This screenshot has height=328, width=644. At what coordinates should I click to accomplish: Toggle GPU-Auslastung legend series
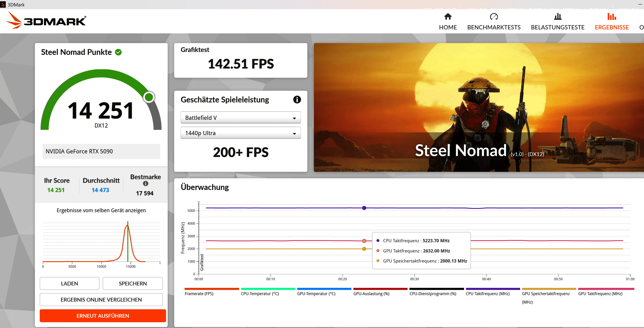pos(371,294)
